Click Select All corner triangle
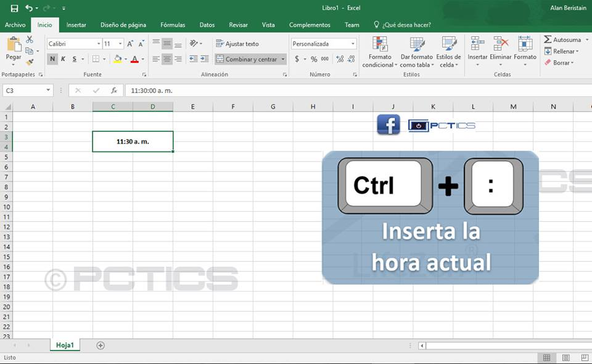 click(7, 107)
